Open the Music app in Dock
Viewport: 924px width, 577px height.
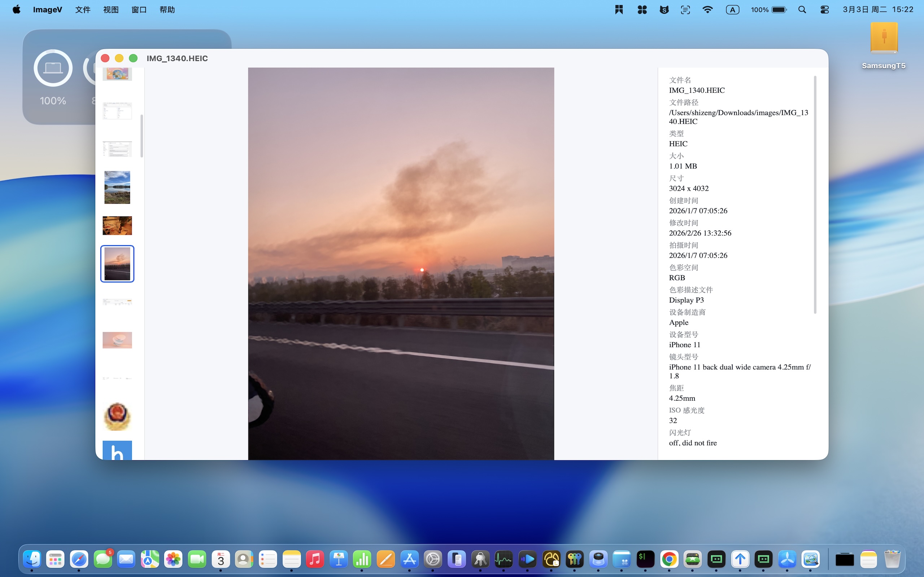[315, 559]
